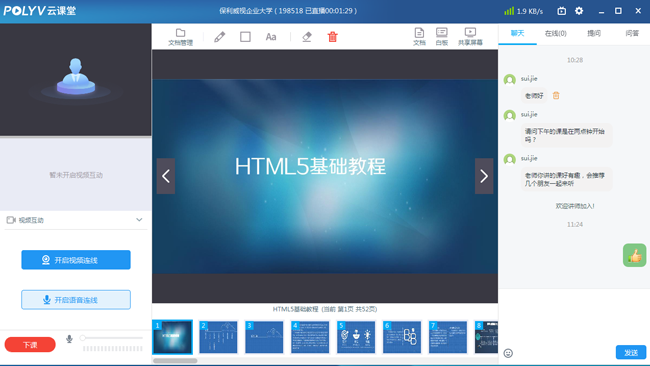Screen dimensions: 650x366
Task: Select the pencil drawing tool
Action: pyautogui.click(x=220, y=37)
